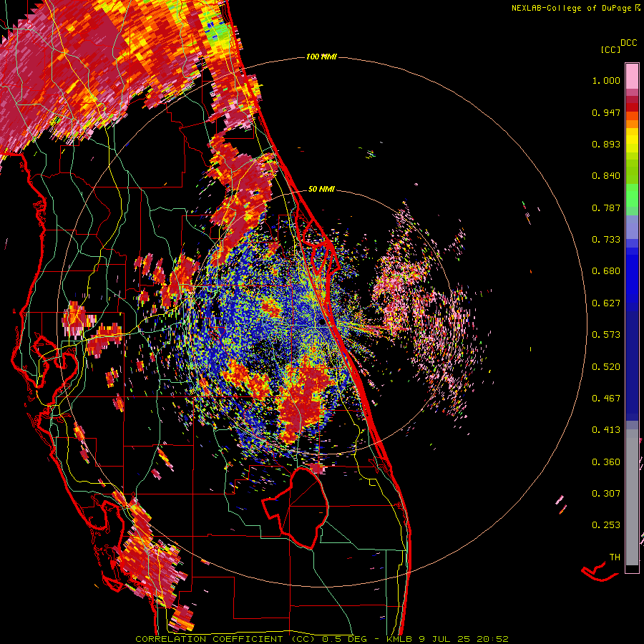Click the DCC product label above the scale

tap(629, 43)
